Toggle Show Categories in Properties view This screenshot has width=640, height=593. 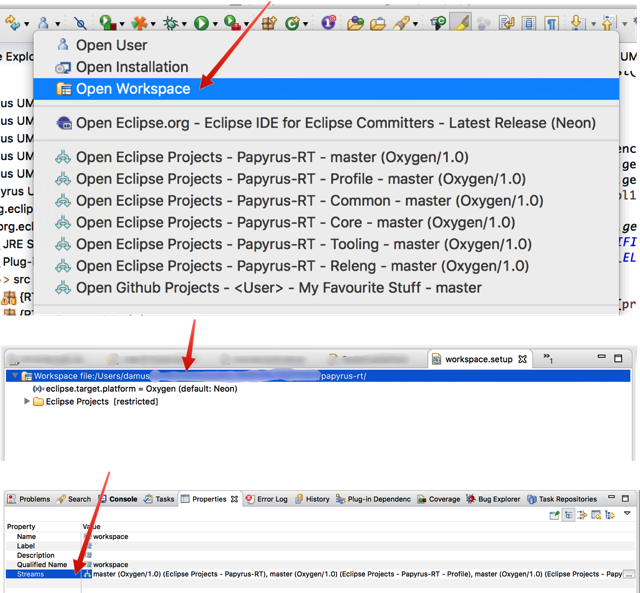pos(568,515)
